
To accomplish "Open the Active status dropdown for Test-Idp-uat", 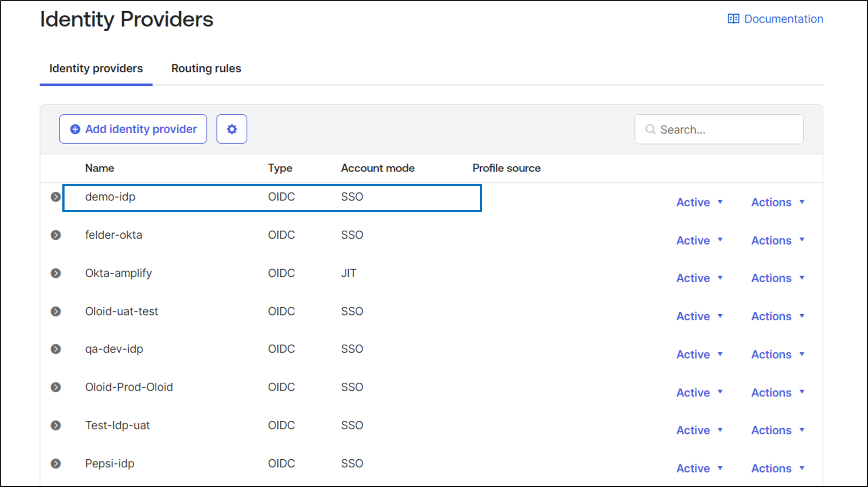I will tap(700, 430).
